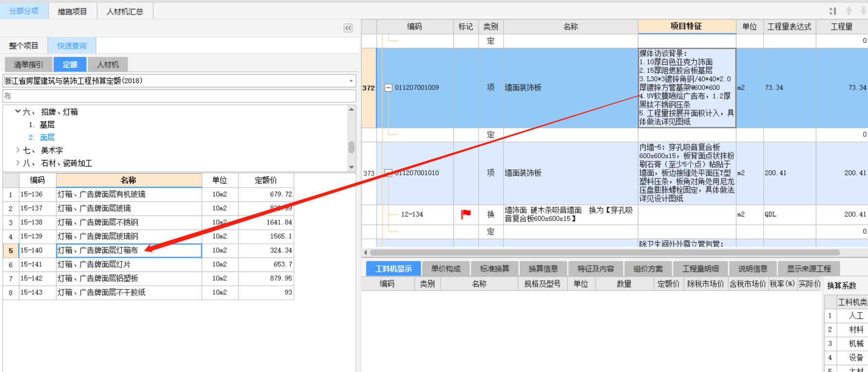The height and width of the screenshot is (372, 868).
Task: Open the 单价构成 tab
Action: pos(445,269)
